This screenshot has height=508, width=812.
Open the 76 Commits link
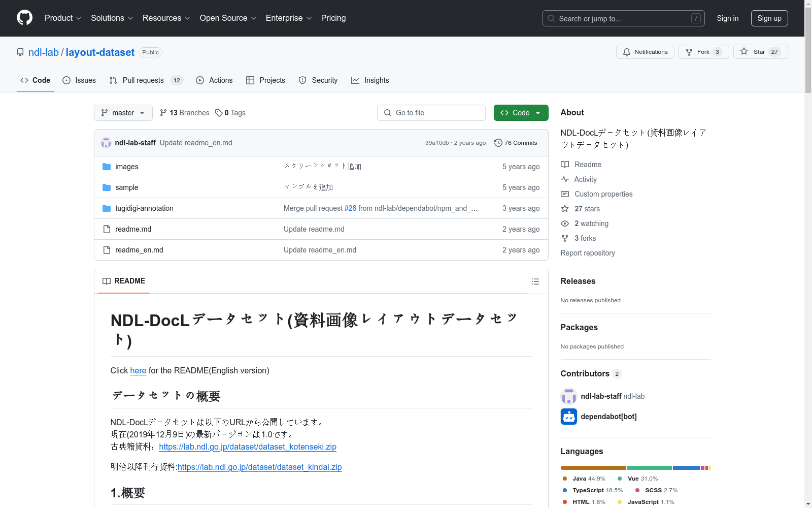[516, 143]
